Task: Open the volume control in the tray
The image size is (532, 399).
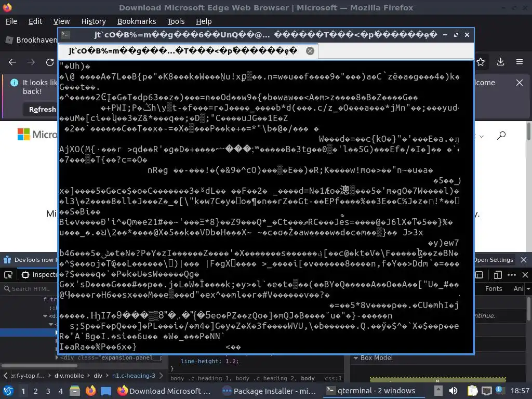Action: [x=453, y=391]
